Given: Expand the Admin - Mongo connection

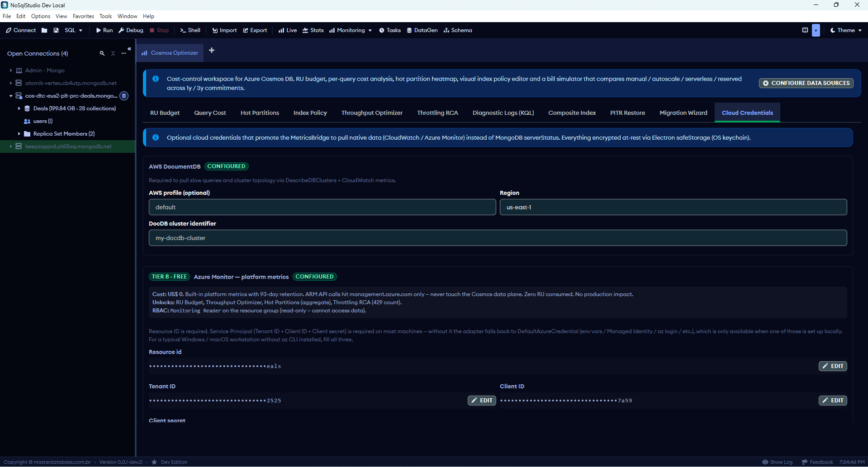Looking at the screenshot, I should [11, 71].
